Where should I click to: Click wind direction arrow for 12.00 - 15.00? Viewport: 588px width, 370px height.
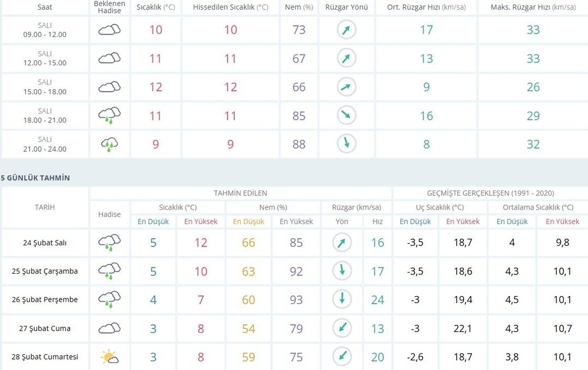click(346, 58)
